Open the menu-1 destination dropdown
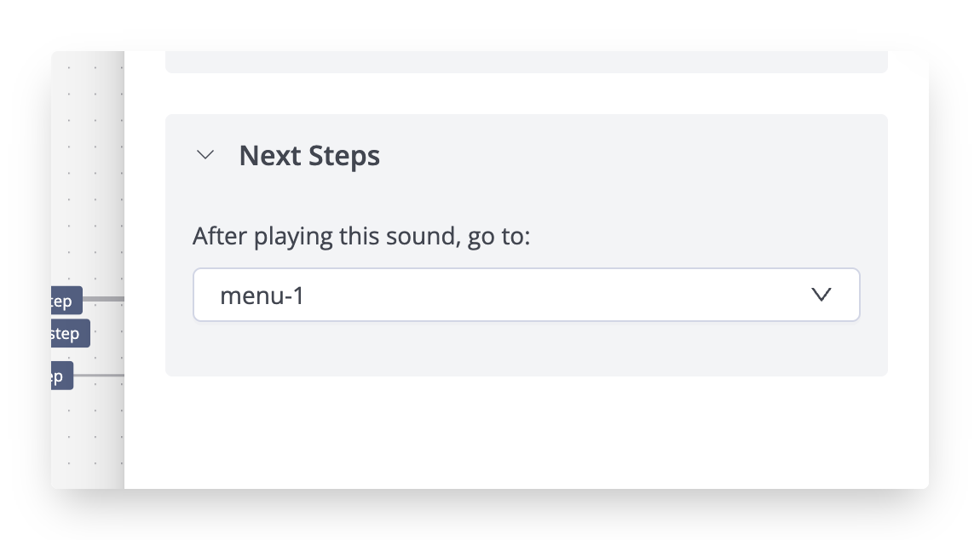The height and width of the screenshot is (540, 980). pyautogui.click(x=526, y=295)
